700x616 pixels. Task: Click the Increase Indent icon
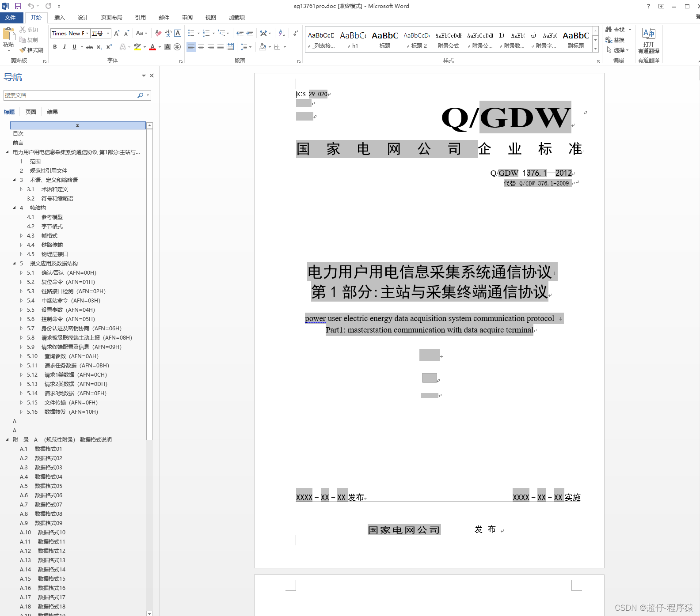[x=250, y=33]
